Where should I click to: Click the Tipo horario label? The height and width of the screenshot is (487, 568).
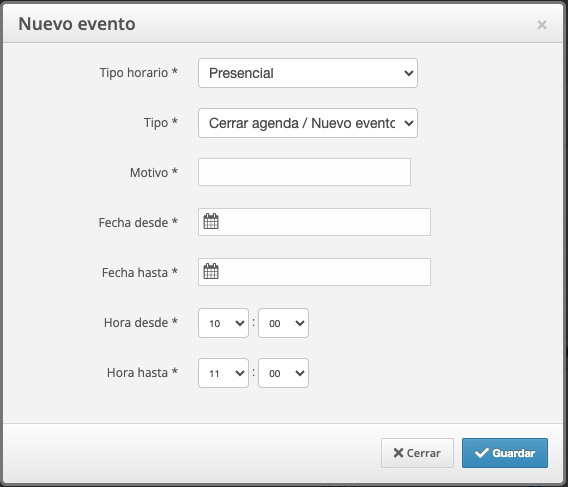[x=138, y=72]
